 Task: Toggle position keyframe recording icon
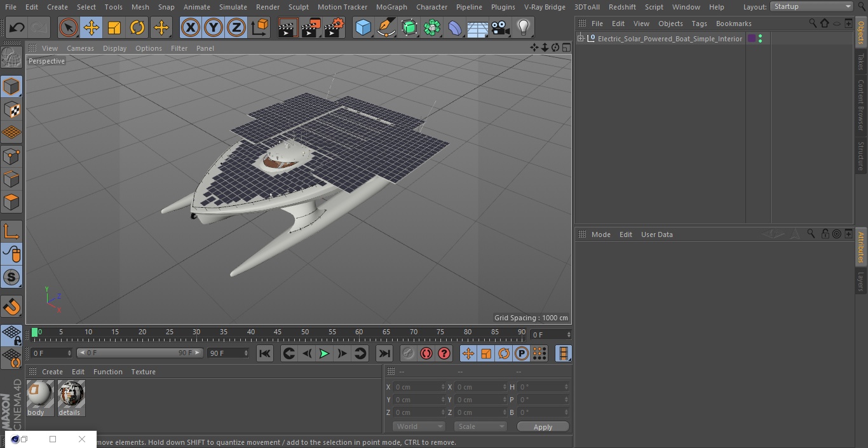[468, 353]
